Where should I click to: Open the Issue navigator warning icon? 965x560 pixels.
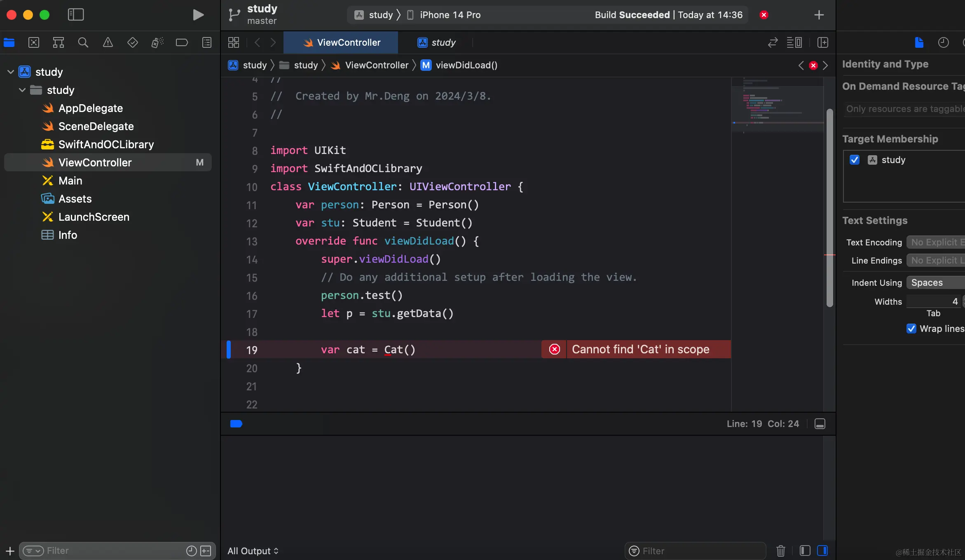point(108,42)
